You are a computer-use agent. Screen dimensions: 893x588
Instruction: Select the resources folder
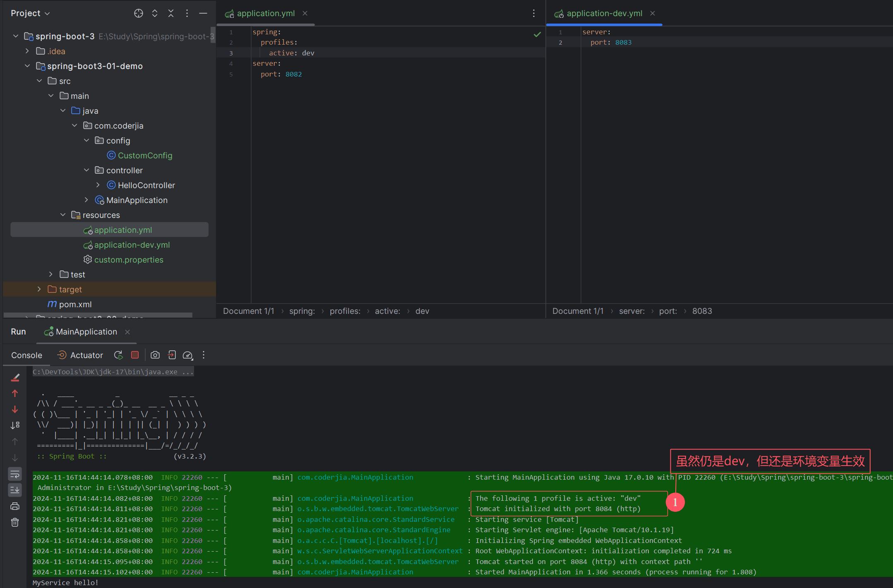[95, 215]
